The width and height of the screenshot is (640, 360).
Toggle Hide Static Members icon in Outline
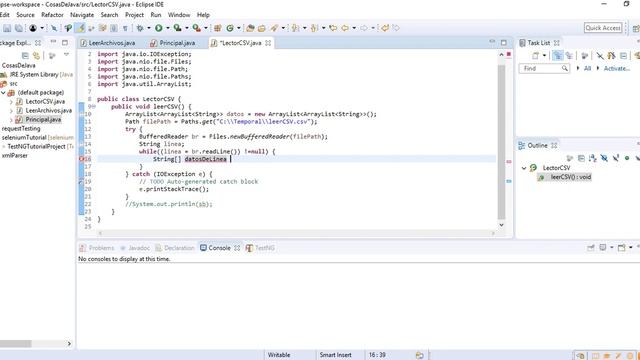(x=616, y=158)
